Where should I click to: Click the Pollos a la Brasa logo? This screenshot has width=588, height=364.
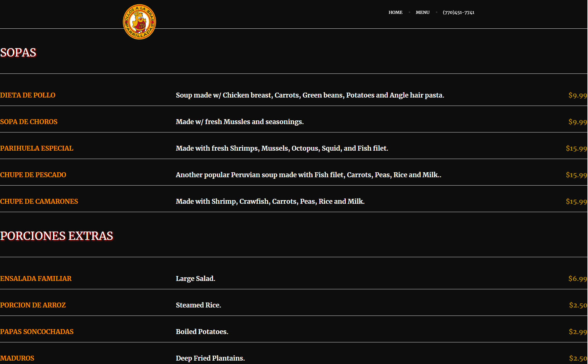pyautogui.click(x=139, y=22)
